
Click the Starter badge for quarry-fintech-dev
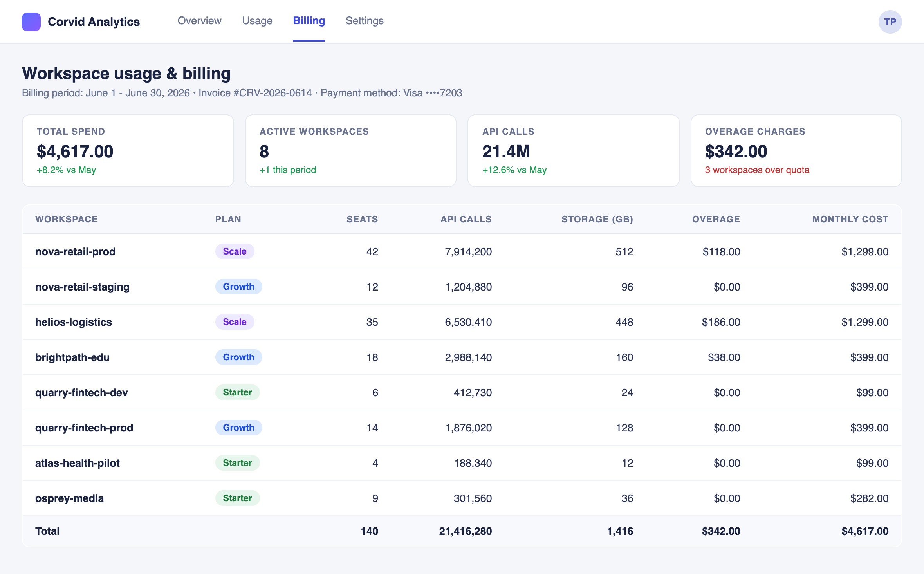coord(237,392)
